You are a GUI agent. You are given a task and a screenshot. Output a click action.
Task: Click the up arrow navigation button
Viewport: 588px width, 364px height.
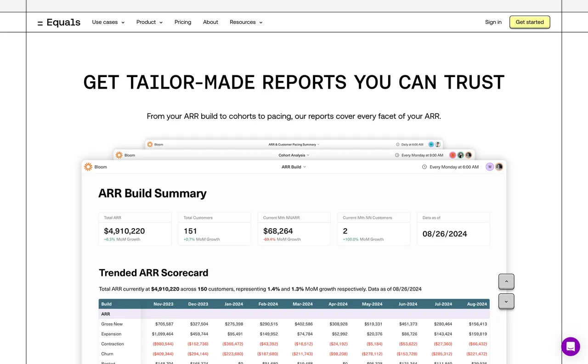tap(506, 281)
